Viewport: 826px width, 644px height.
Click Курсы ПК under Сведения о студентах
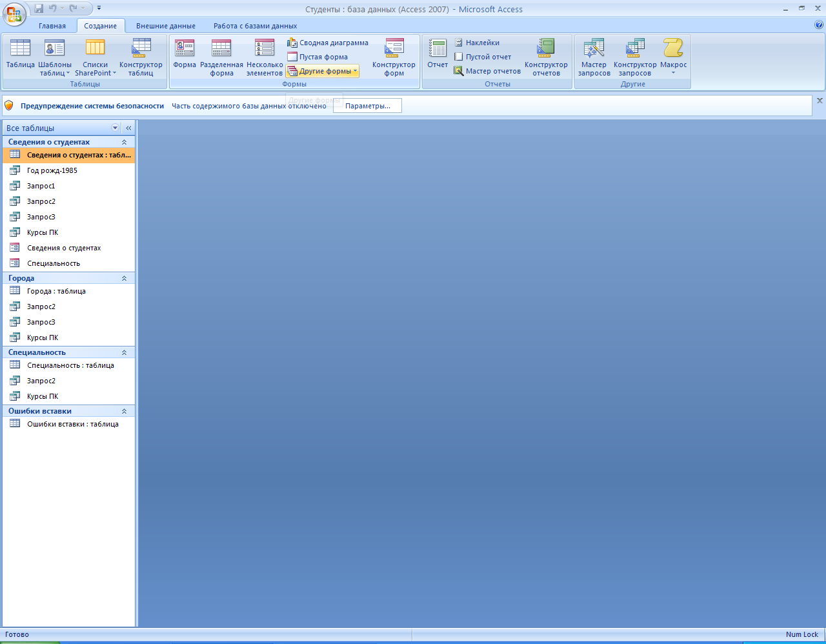click(x=69, y=232)
